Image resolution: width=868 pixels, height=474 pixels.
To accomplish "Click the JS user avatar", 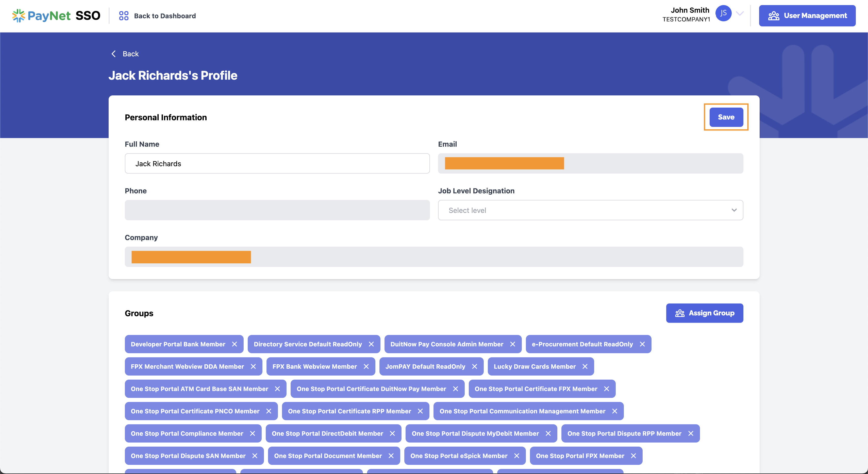I will coord(723,13).
